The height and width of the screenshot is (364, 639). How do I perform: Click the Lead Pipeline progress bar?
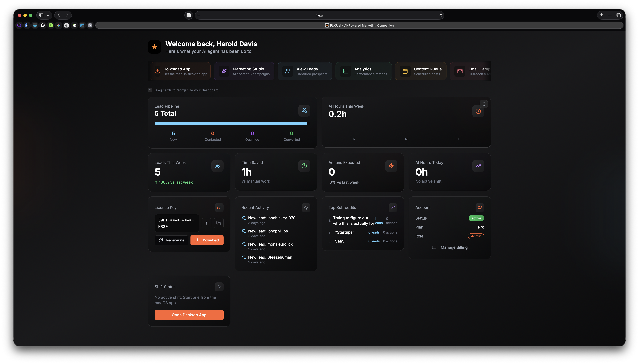pos(232,124)
